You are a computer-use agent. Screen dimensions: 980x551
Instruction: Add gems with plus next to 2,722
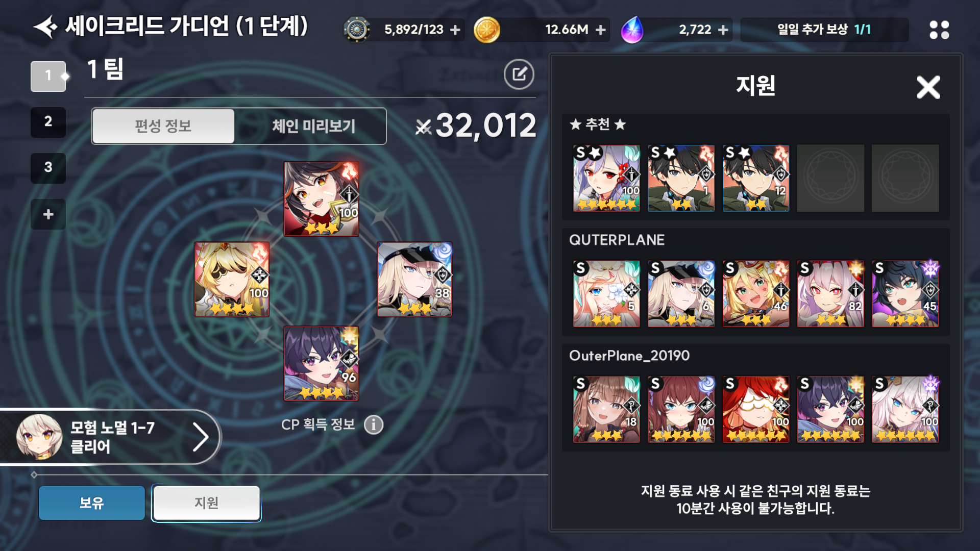[723, 30]
